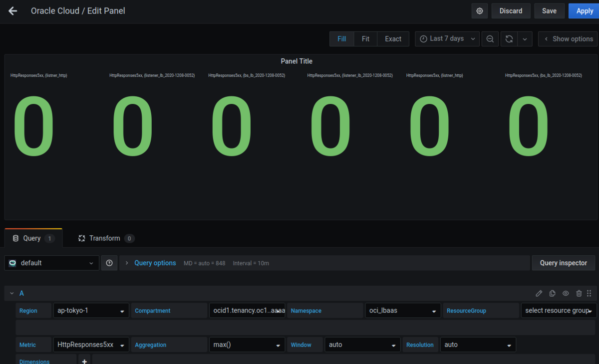This screenshot has width=599, height=364.
Task: Click the Dimensions label
Action: (x=34, y=362)
